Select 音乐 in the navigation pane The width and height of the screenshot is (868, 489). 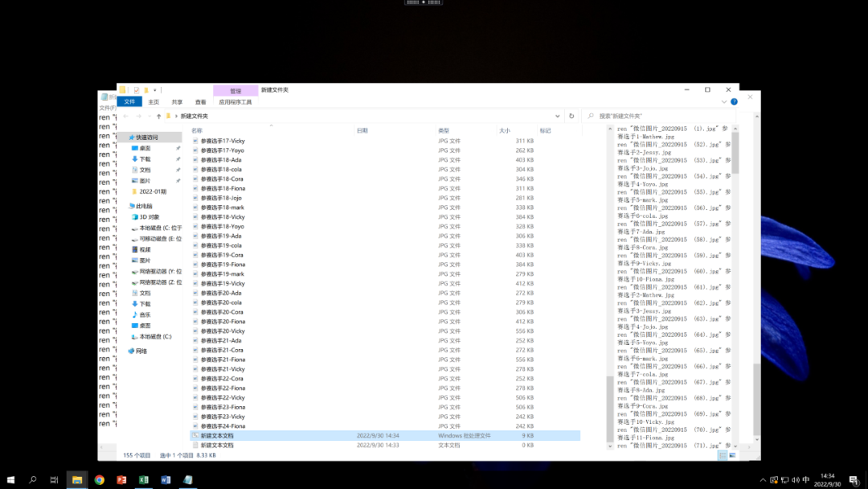click(145, 314)
